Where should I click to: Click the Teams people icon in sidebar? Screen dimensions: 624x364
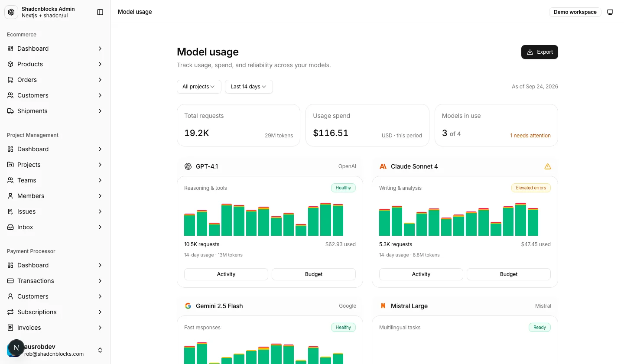point(10,180)
